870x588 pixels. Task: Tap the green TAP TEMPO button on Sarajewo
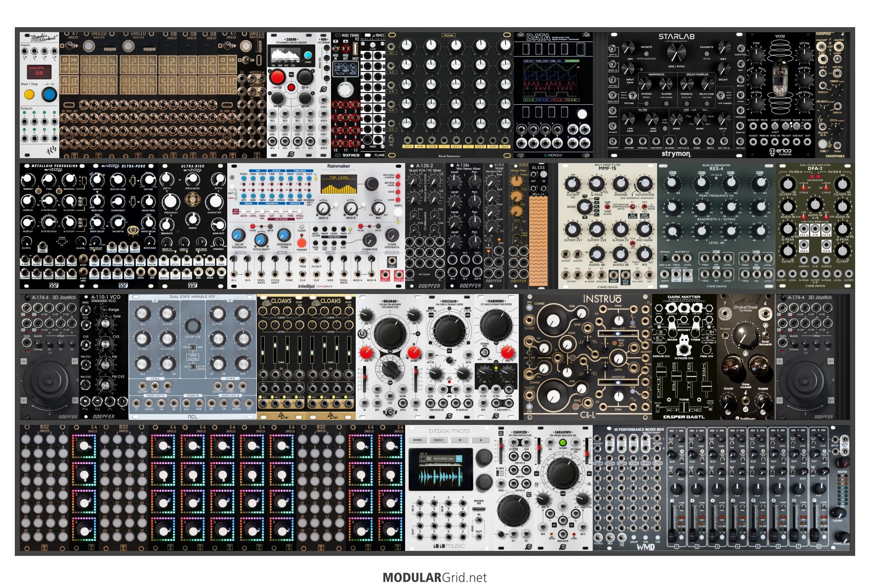(x=562, y=442)
